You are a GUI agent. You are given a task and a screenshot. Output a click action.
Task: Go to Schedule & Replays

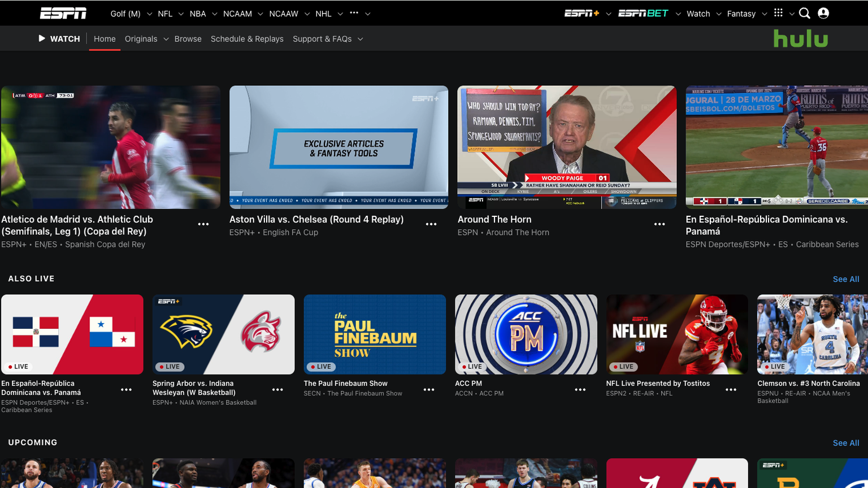(x=247, y=39)
